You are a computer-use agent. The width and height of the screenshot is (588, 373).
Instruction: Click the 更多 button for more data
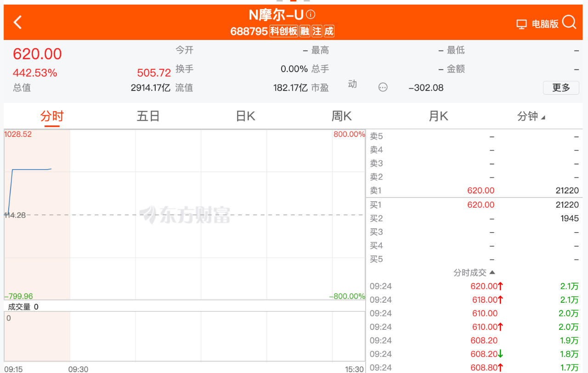coord(560,88)
